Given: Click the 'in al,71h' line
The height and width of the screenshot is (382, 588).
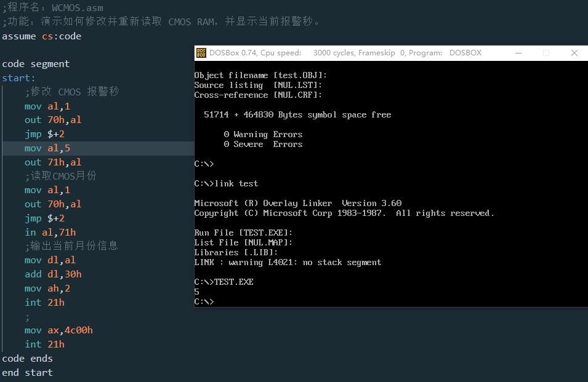Looking at the screenshot, I should tap(50, 233).
